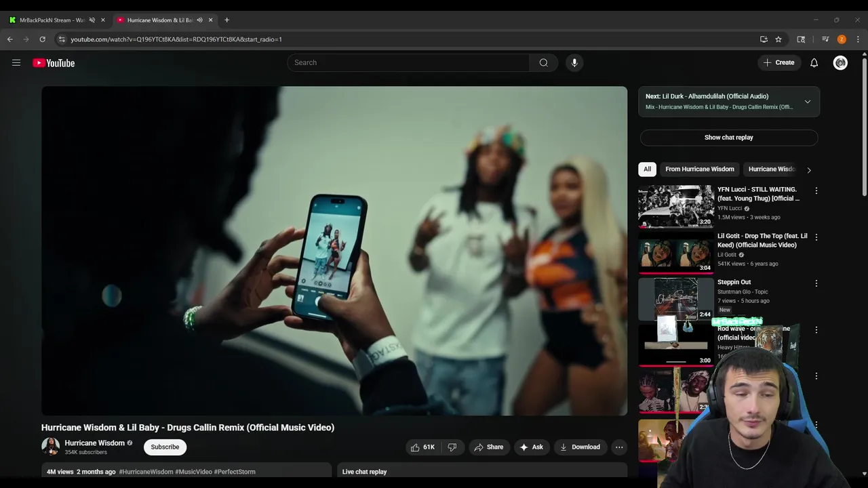Click the Share button

[x=489, y=447]
